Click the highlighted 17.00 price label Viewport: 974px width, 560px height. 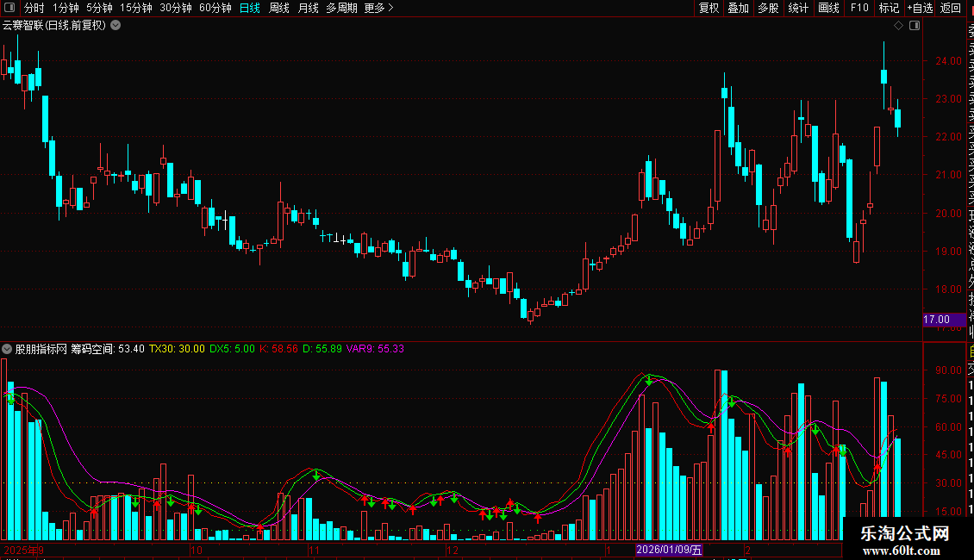tap(944, 320)
